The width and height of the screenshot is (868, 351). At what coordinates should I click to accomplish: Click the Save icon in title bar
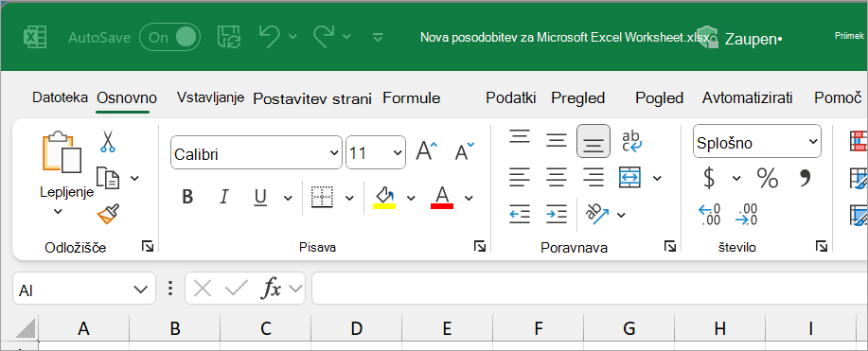(229, 37)
